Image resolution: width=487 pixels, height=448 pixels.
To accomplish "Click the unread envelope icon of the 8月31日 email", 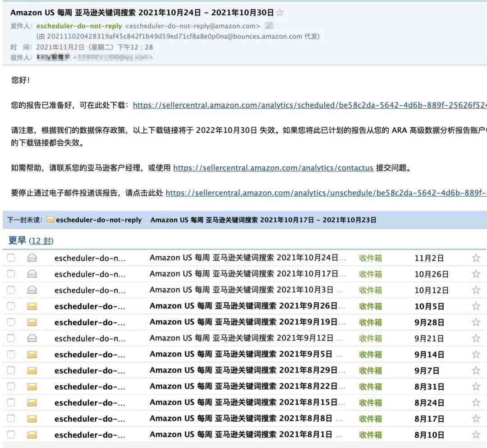I will 32,387.
